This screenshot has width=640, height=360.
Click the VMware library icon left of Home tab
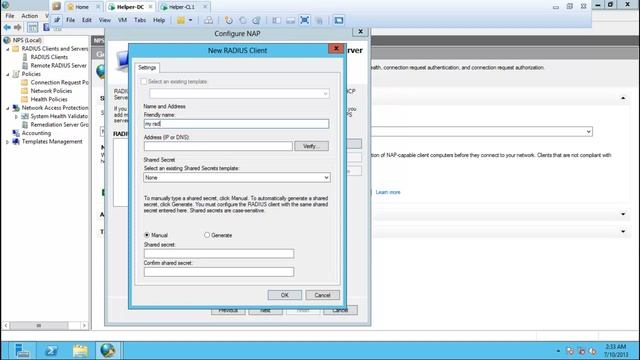click(x=57, y=7)
